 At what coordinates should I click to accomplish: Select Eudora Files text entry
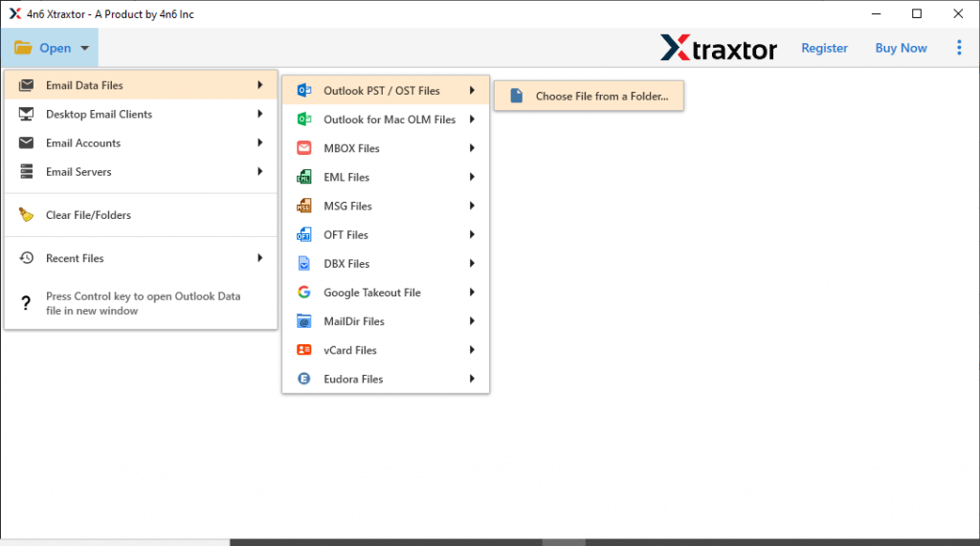pyautogui.click(x=353, y=380)
